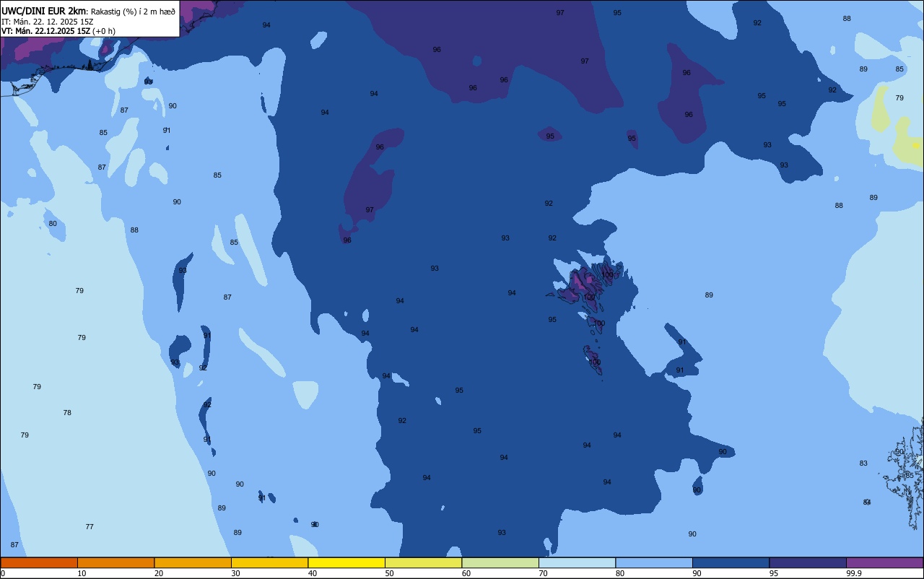Click the legend tick label '50'
Screen dimensions: 924x579
coord(390,573)
